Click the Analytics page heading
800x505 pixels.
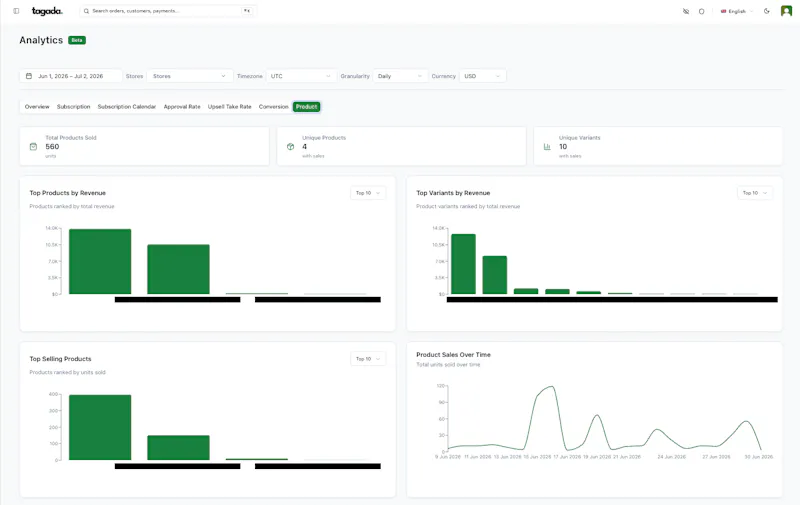pos(41,40)
